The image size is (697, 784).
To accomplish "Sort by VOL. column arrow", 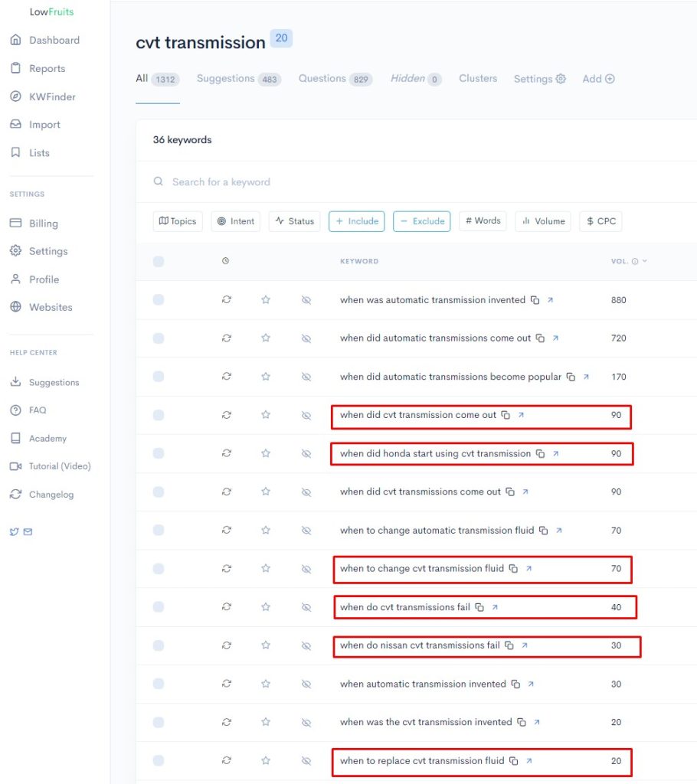I will click(644, 261).
